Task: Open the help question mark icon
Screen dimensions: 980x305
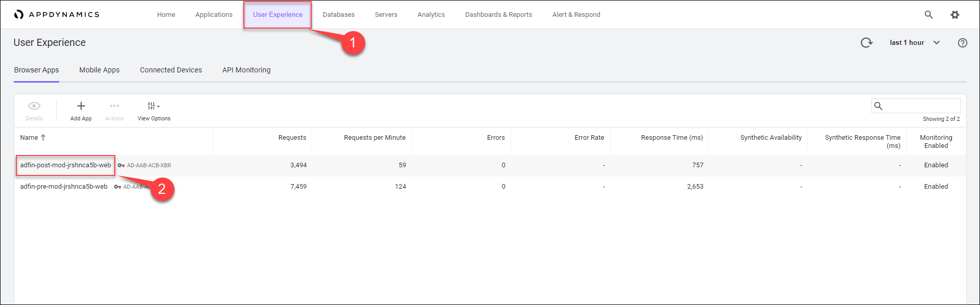Action: [962, 43]
